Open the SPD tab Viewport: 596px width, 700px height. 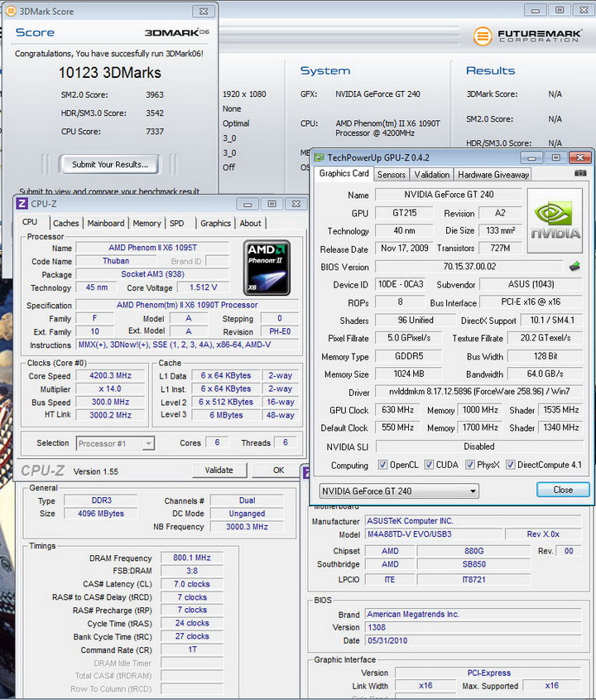[x=176, y=223]
